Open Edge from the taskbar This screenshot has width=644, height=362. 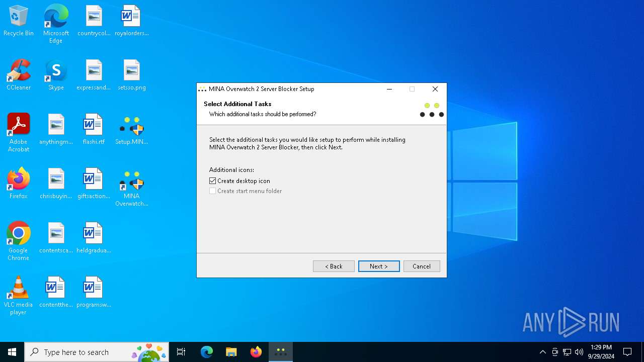207,352
